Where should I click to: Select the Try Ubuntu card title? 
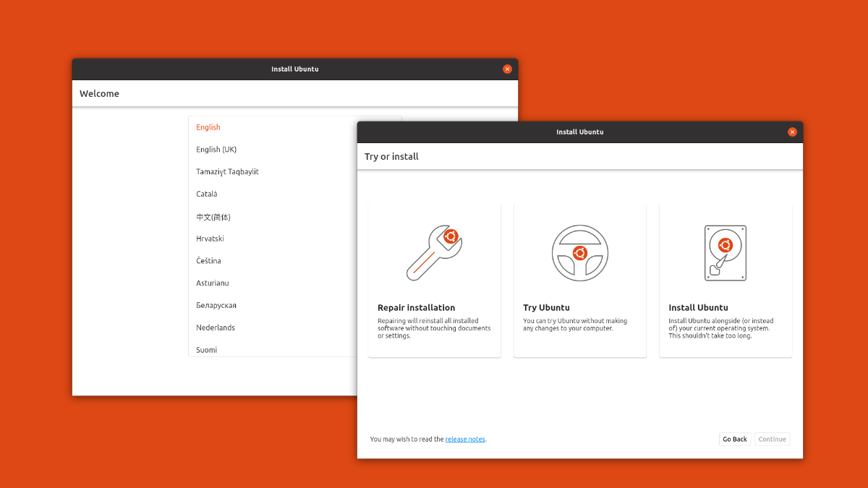pyautogui.click(x=546, y=307)
